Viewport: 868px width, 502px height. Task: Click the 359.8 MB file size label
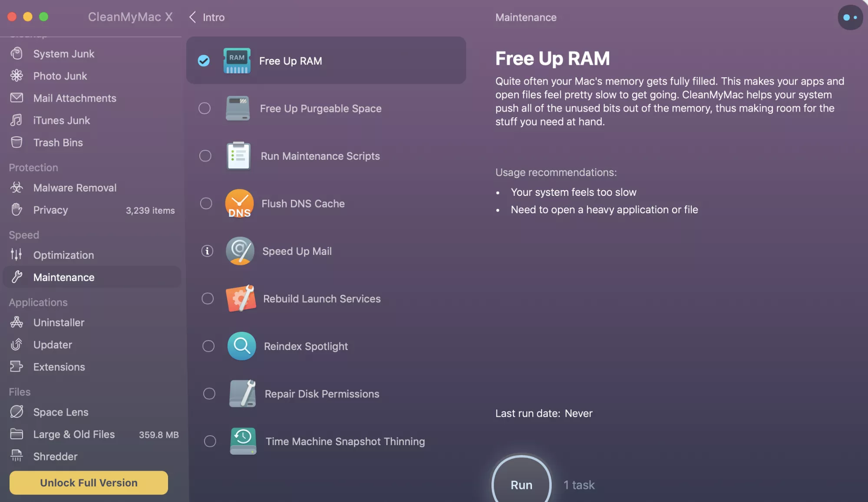(x=158, y=435)
